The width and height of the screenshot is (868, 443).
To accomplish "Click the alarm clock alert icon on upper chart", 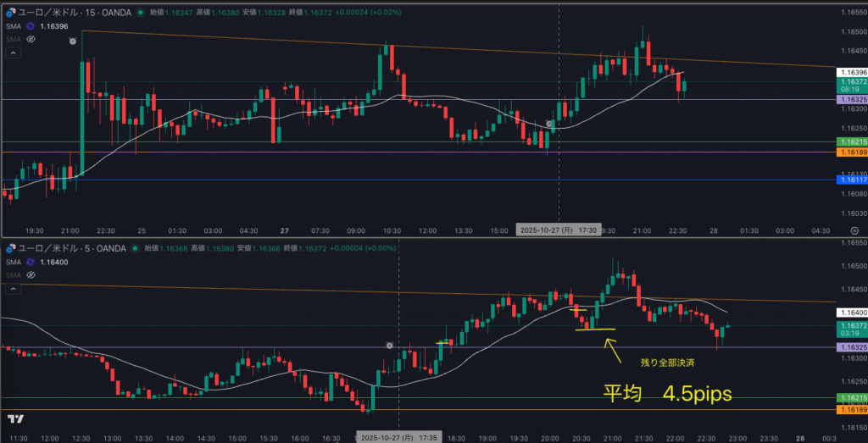I will click(73, 40).
